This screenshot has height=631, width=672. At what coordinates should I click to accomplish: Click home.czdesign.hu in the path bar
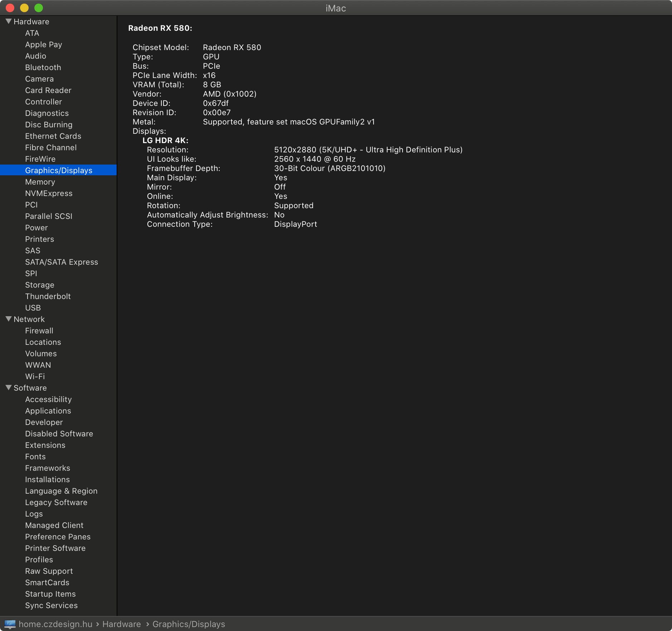click(55, 624)
